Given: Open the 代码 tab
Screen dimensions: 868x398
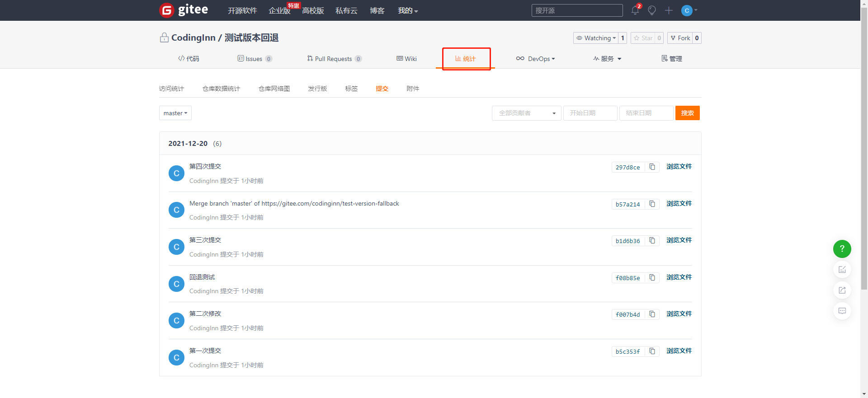Looking at the screenshot, I should point(189,59).
